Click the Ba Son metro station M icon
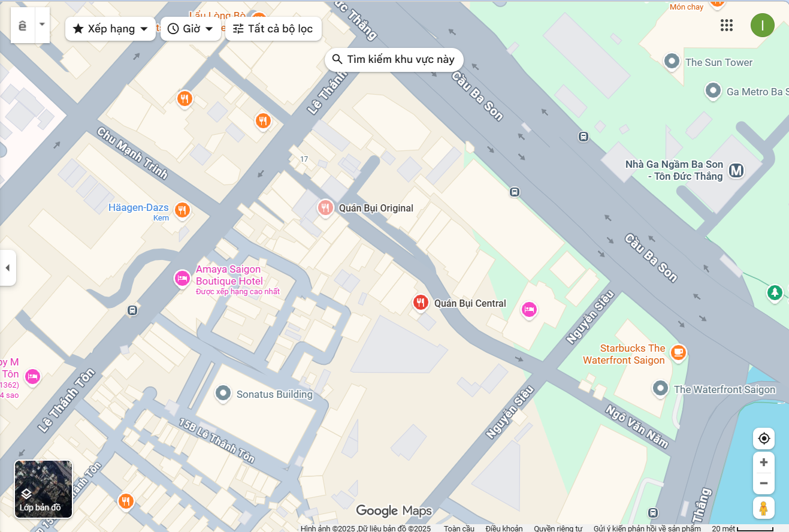 [x=736, y=171]
